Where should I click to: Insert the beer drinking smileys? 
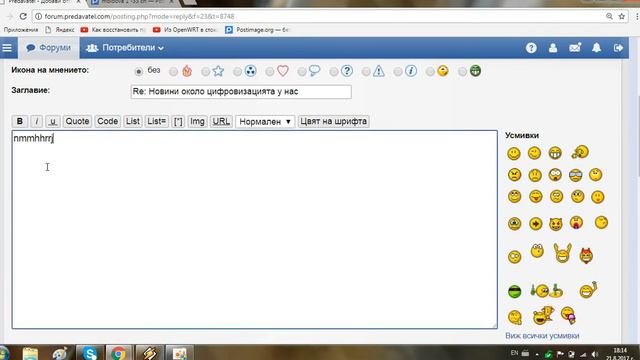[547, 290]
